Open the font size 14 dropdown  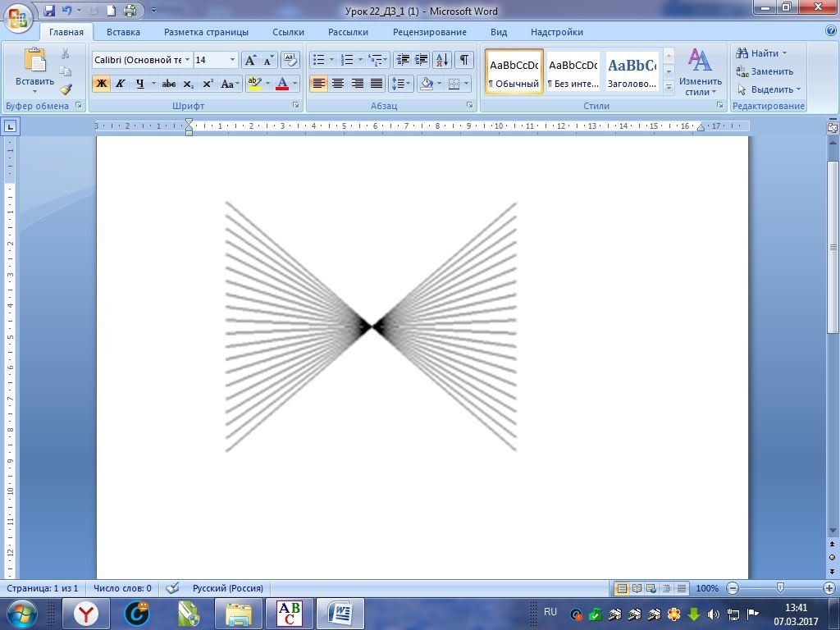click(x=232, y=60)
